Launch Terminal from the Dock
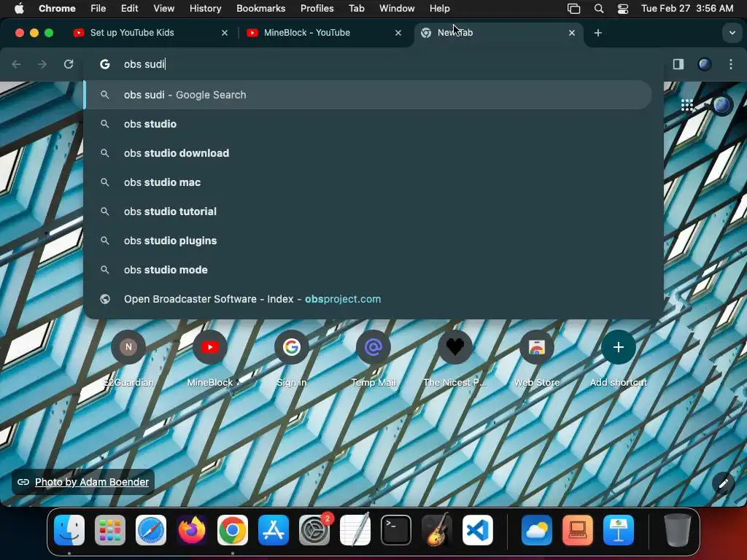The width and height of the screenshot is (747, 560). click(x=396, y=530)
